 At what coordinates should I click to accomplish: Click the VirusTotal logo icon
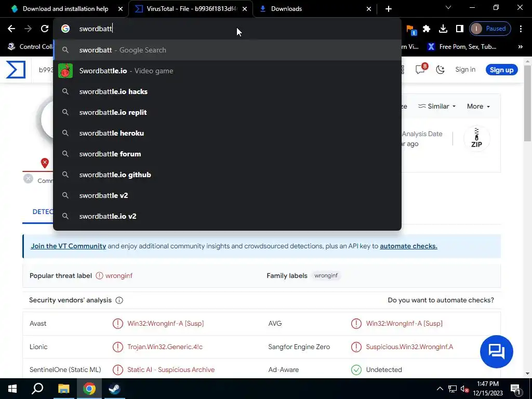(x=16, y=70)
